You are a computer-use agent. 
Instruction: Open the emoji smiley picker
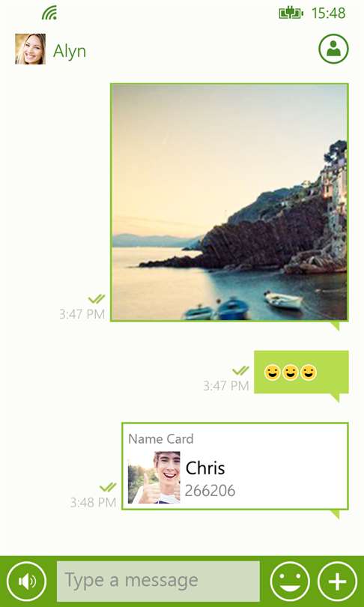click(x=290, y=582)
